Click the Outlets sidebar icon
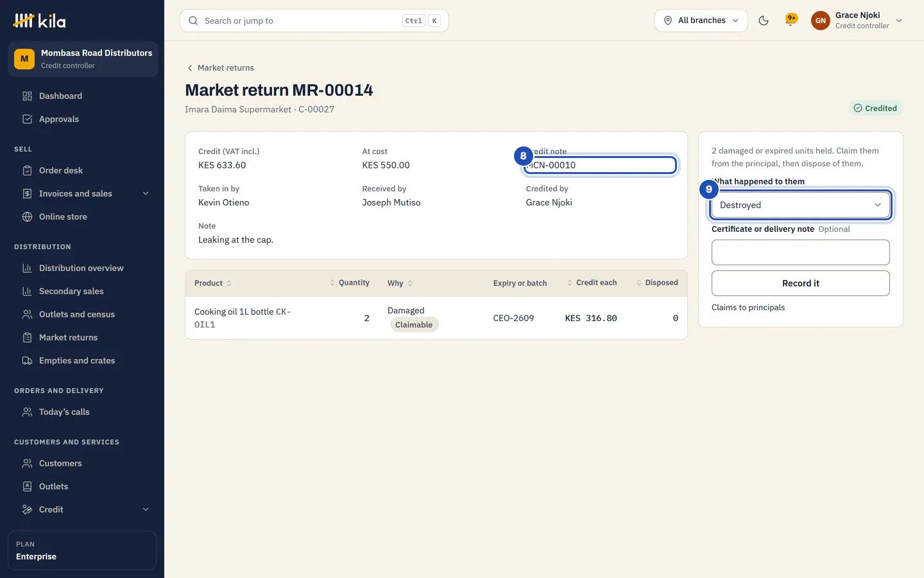924x578 pixels. [27, 487]
